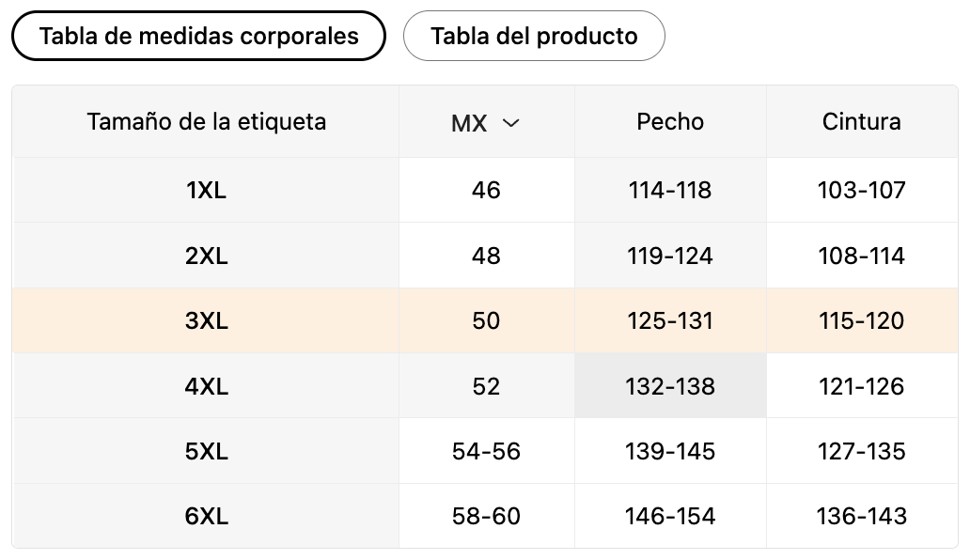This screenshot has width=970, height=560.
Task: Select the 5XL size row label
Action: click(x=206, y=451)
